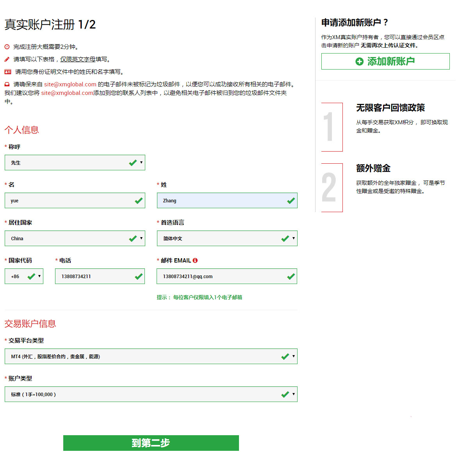Click the 交易账户信息 section heading
476x452 pixels.
tap(30, 323)
